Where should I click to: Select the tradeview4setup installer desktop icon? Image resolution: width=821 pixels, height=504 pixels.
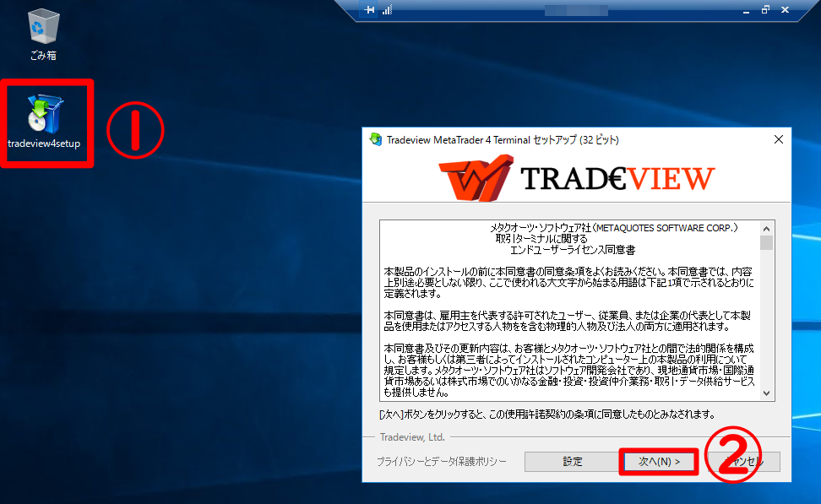point(45,122)
